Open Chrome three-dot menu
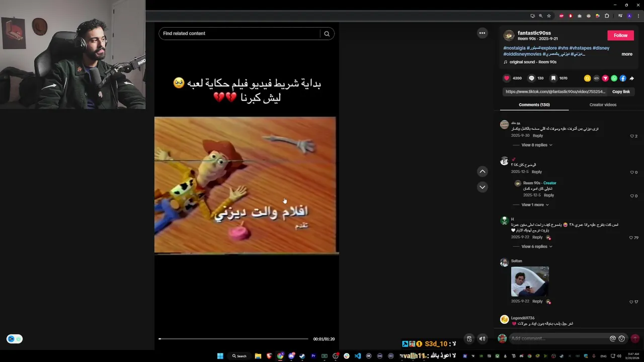 637,16
